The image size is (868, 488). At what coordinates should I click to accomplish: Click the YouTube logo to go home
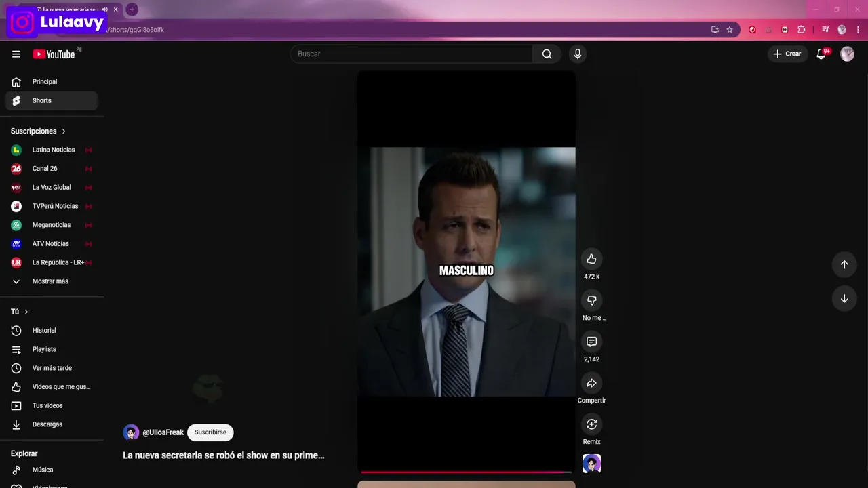(54, 54)
